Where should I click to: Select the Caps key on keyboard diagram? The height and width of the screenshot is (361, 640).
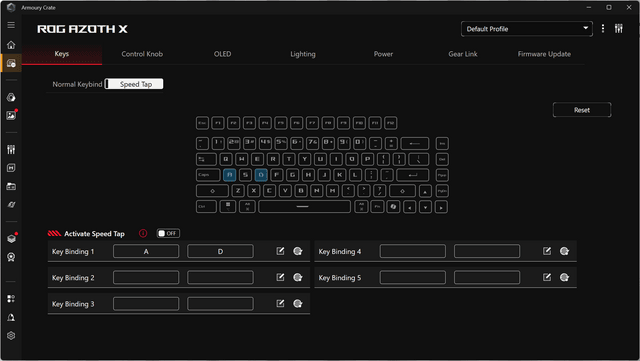point(208,175)
